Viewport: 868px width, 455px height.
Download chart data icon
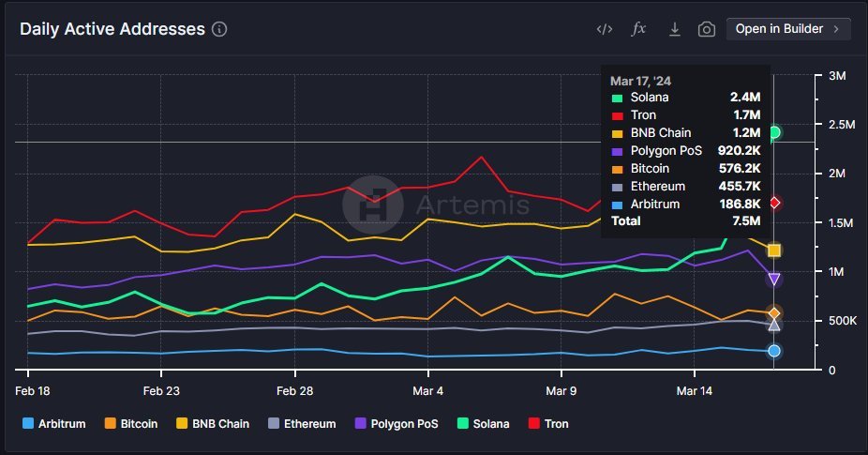pos(674,29)
